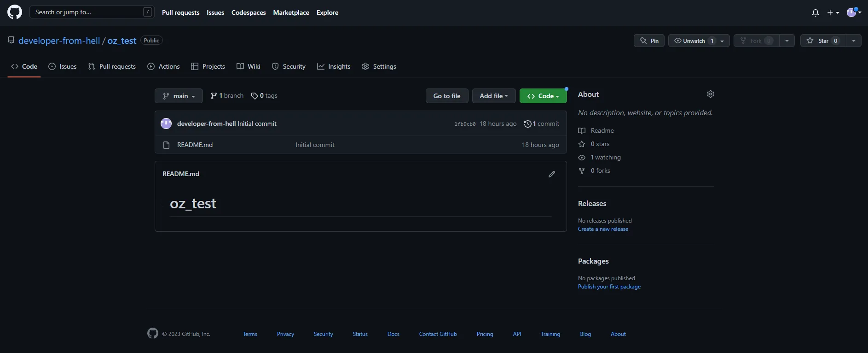Image resolution: width=868 pixels, height=353 pixels.
Task: Edit About details with gear icon
Action: click(x=711, y=94)
